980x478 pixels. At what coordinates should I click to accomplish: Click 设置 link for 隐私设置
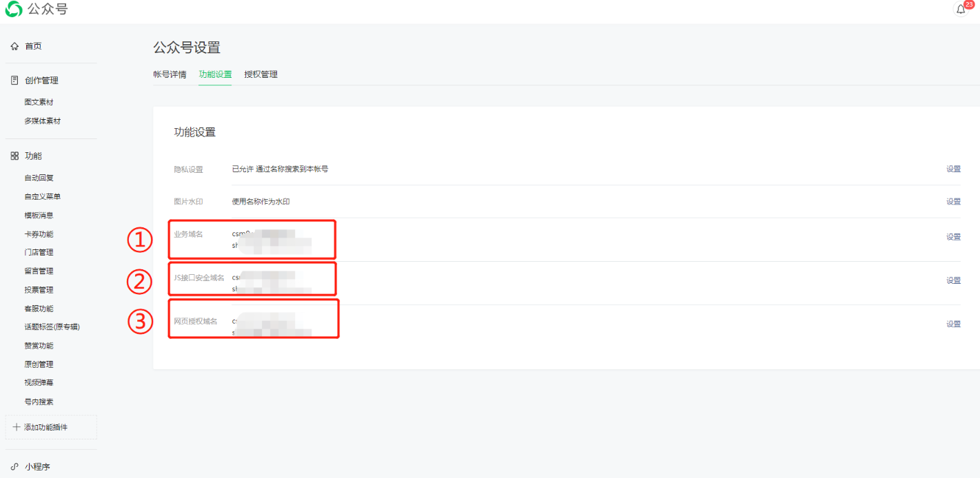[x=953, y=169]
